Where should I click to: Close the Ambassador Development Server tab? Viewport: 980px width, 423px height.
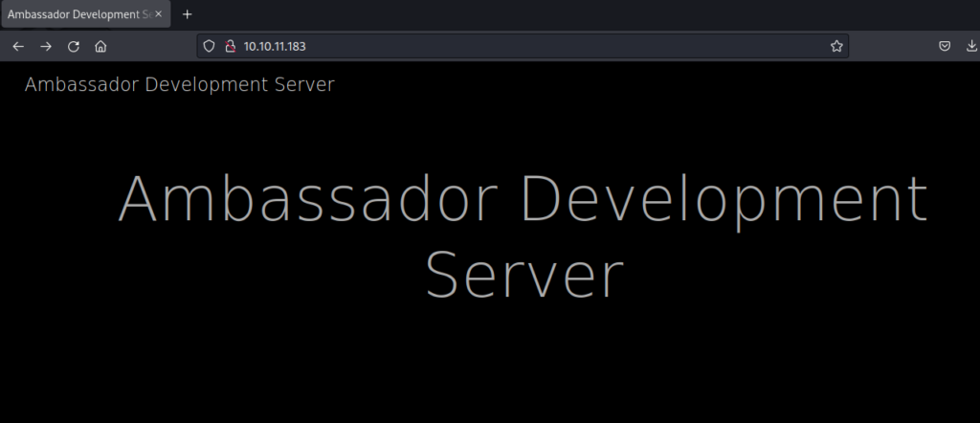tap(159, 14)
